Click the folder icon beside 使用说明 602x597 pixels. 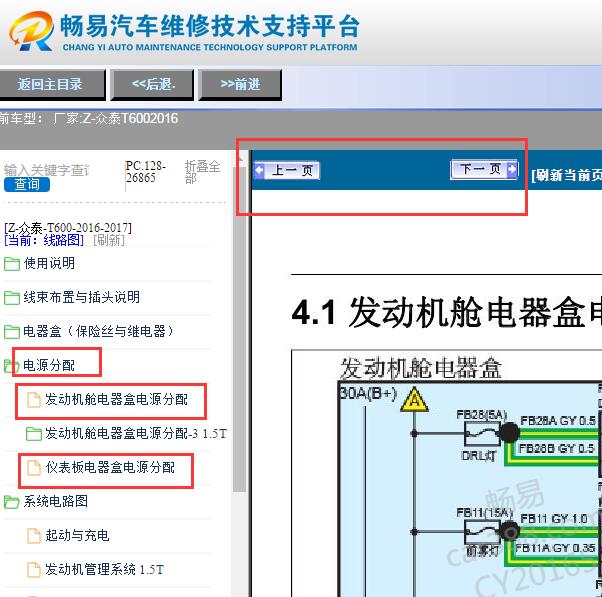[12, 264]
